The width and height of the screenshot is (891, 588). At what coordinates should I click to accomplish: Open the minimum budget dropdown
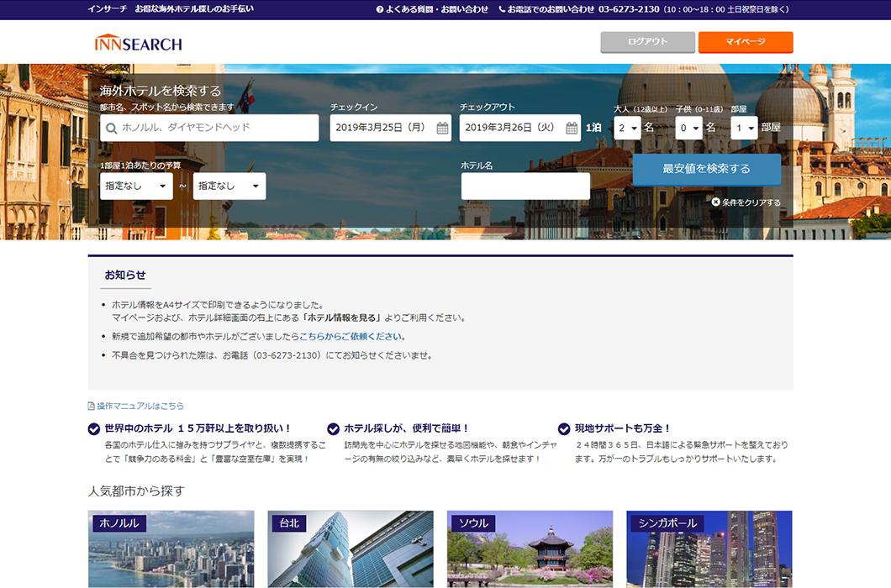135,186
